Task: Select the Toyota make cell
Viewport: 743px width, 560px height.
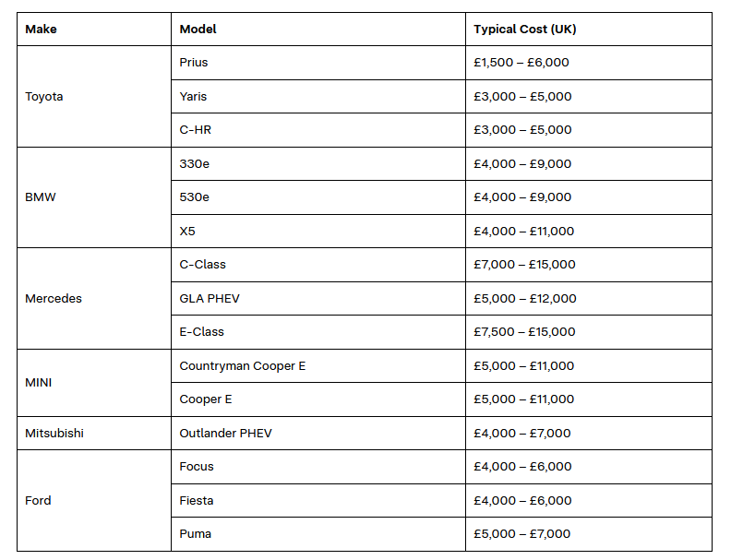Action: [x=44, y=96]
